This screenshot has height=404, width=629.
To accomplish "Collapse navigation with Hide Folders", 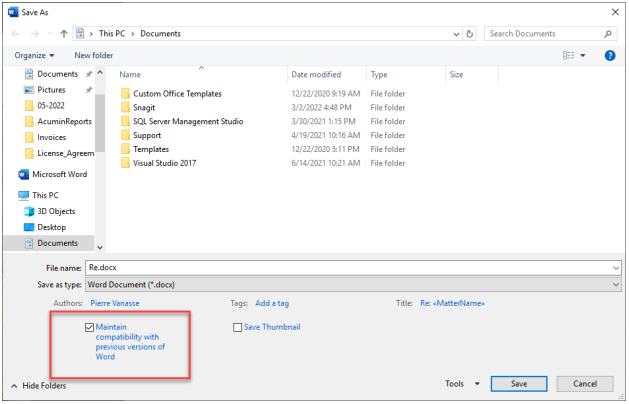I will tap(39, 386).
